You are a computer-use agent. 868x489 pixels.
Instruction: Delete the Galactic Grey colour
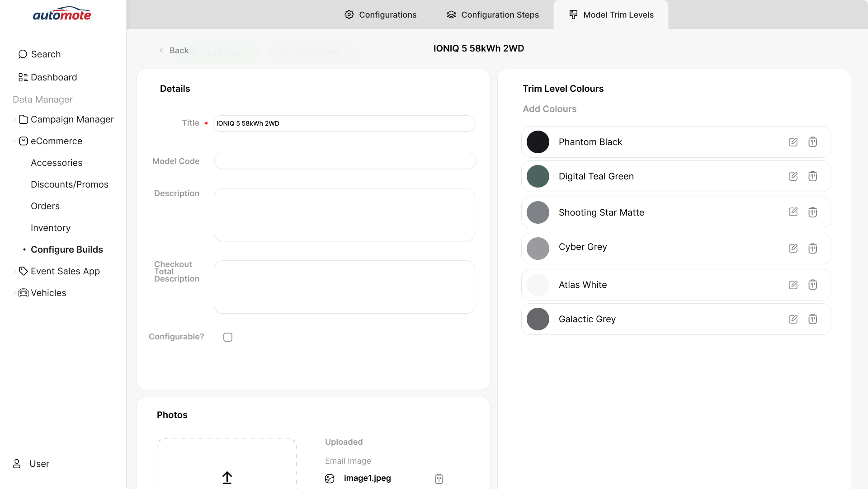coord(812,319)
